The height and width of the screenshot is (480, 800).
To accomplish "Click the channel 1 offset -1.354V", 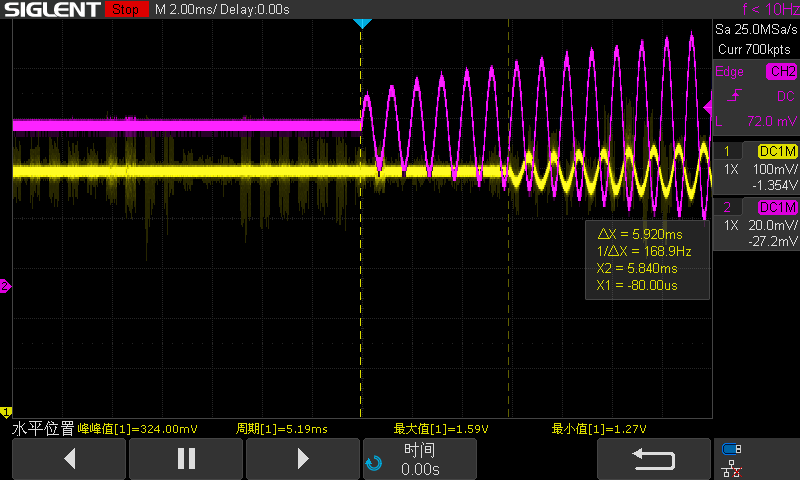I will (x=774, y=185).
